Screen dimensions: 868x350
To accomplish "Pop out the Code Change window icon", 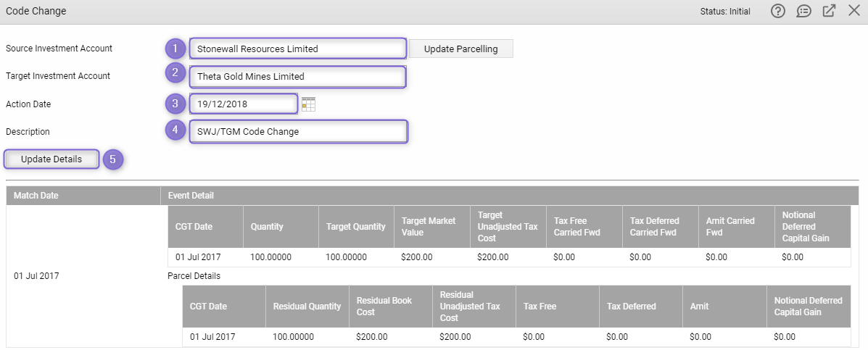I will pos(829,11).
